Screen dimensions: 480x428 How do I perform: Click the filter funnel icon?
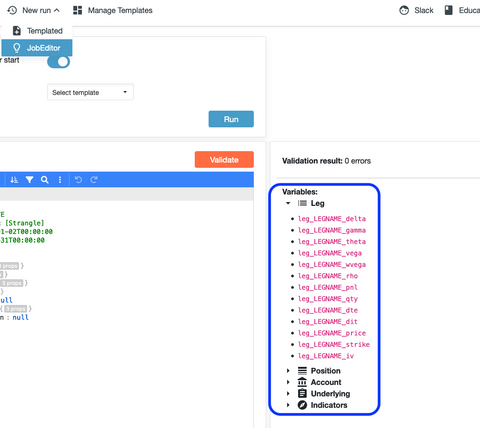[29, 180]
